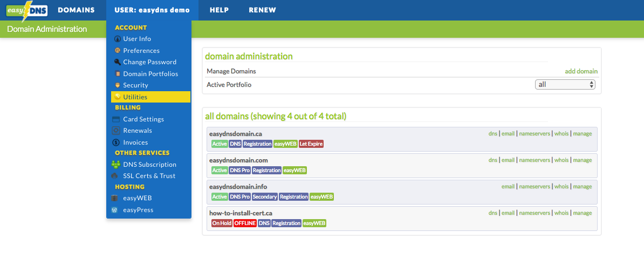Click the User Info person icon
The height and width of the screenshot is (272, 644).
point(118,39)
